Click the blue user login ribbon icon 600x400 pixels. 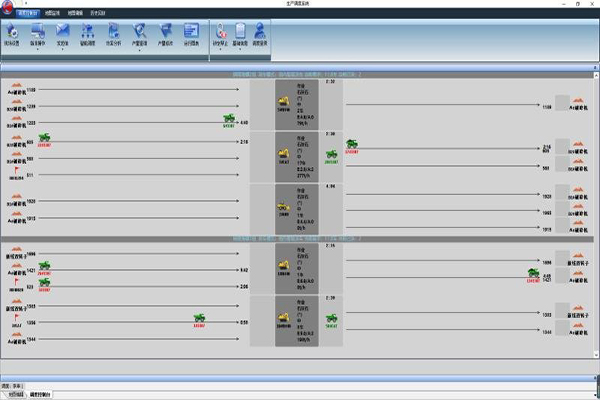pyautogui.click(x=260, y=31)
